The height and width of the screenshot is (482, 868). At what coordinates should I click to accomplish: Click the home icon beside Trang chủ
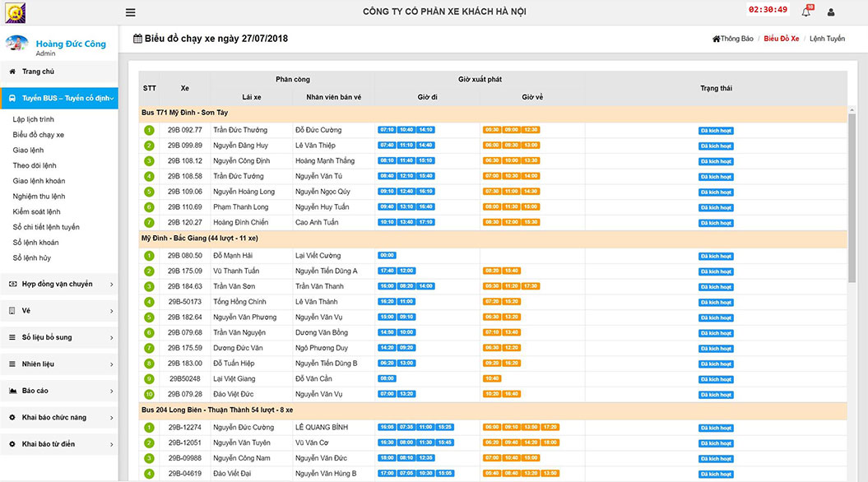(12, 72)
